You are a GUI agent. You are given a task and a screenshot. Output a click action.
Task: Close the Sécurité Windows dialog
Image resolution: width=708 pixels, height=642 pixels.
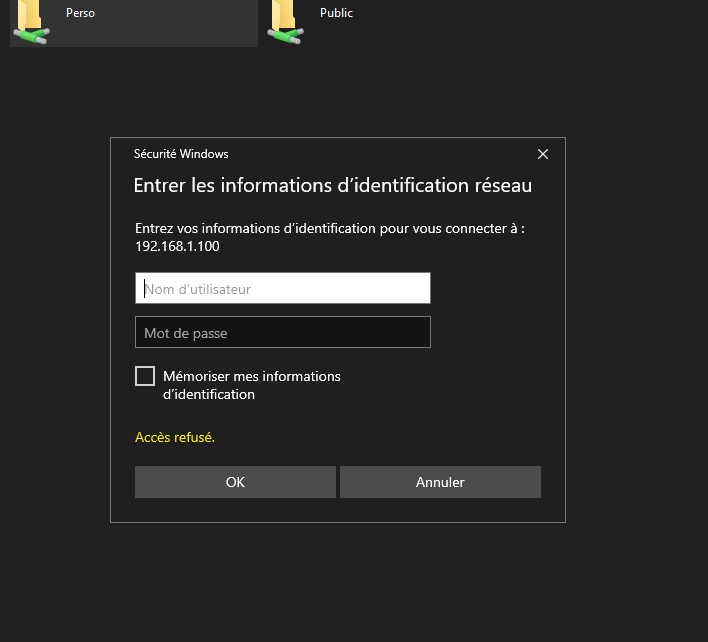click(543, 154)
